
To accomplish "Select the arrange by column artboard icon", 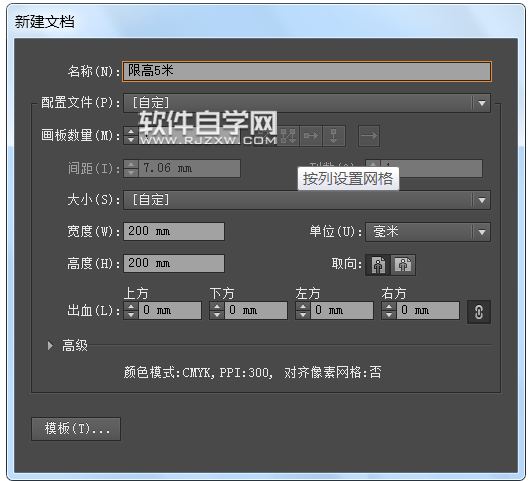I will tap(334, 136).
